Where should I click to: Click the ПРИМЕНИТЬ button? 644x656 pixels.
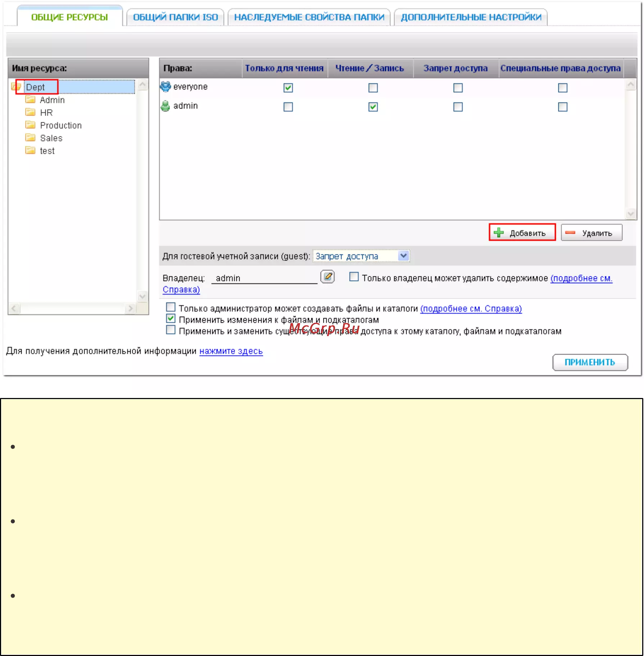[x=590, y=362]
